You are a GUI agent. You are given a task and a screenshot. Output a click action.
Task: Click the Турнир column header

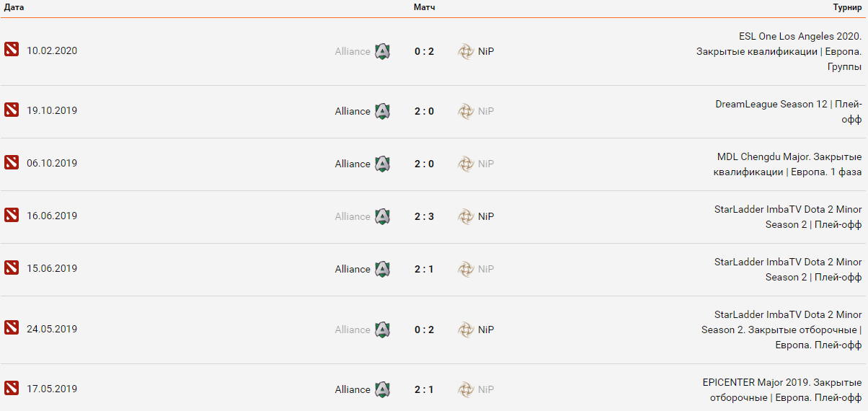point(847,7)
